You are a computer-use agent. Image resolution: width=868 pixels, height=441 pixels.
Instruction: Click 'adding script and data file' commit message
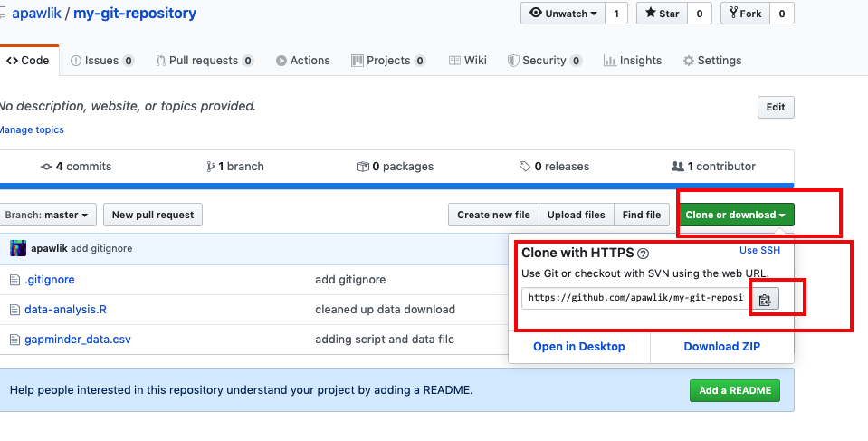tap(385, 340)
